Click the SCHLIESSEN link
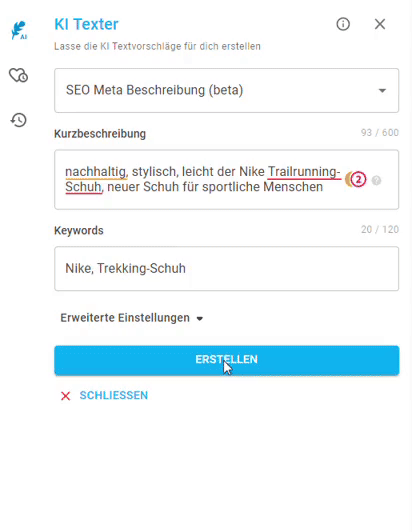The image size is (412, 532). (114, 395)
